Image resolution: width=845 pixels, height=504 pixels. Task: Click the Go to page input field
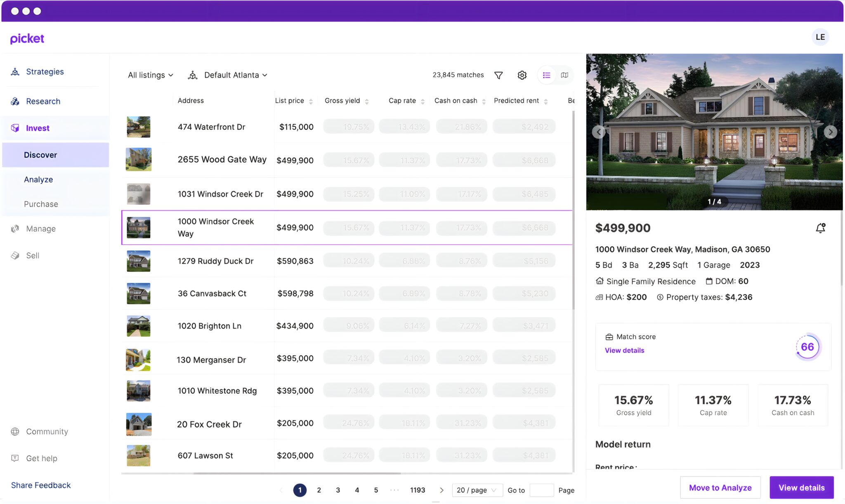541,490
